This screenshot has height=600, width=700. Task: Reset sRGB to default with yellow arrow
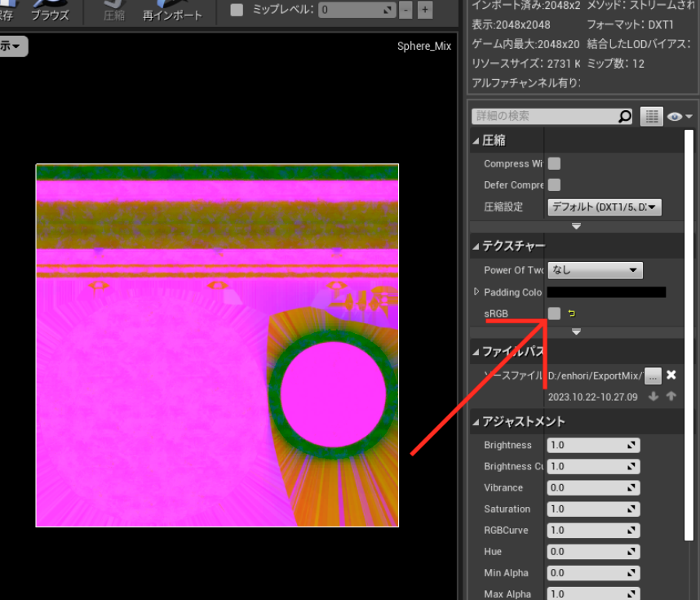[x=572, y=313]
